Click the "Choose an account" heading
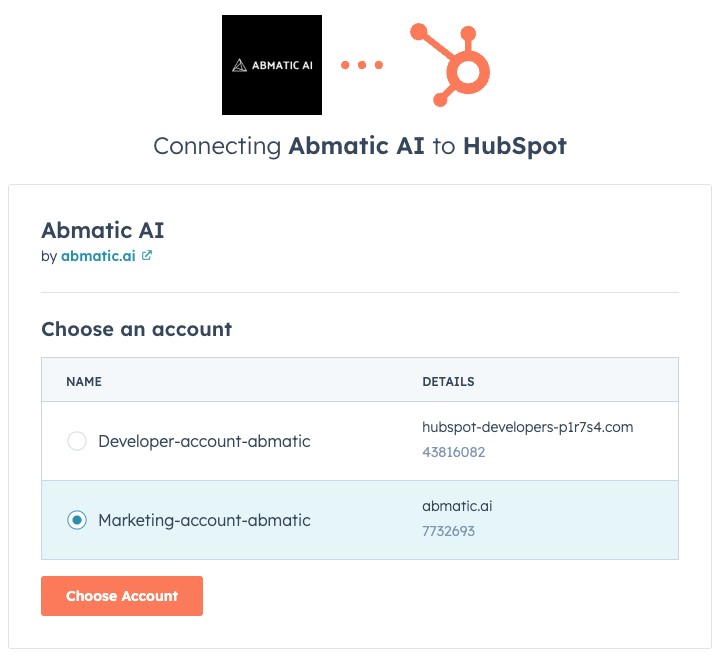The width and height of the screenshot is (721, 657). (x=136, y=328)
